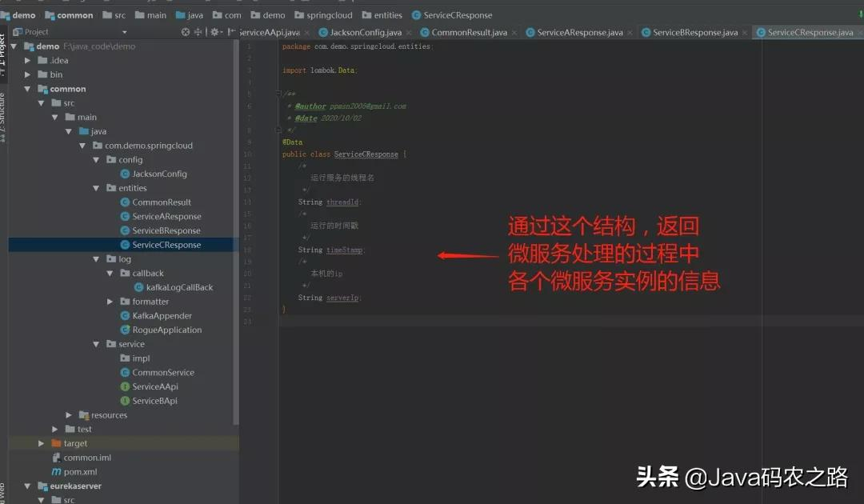
Task: Open the Project panel settings gear
Action: tap(215, 32)
